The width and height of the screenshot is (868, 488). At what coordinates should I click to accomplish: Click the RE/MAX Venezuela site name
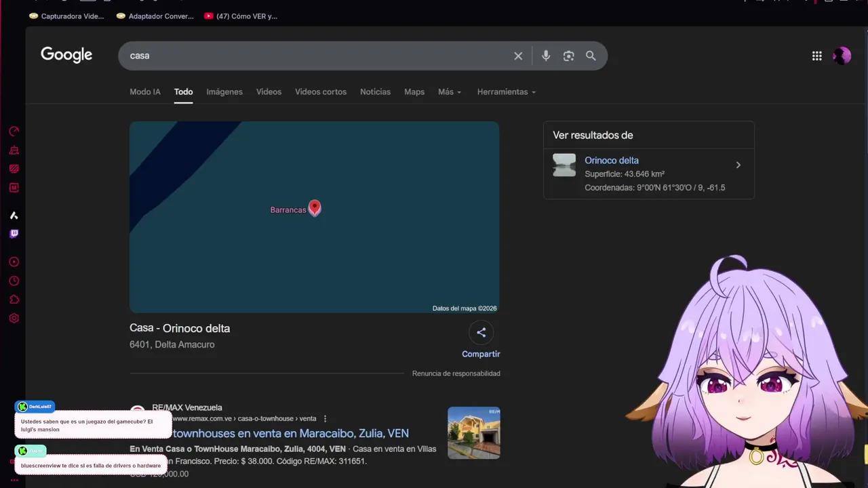click(x=187, y=408)
